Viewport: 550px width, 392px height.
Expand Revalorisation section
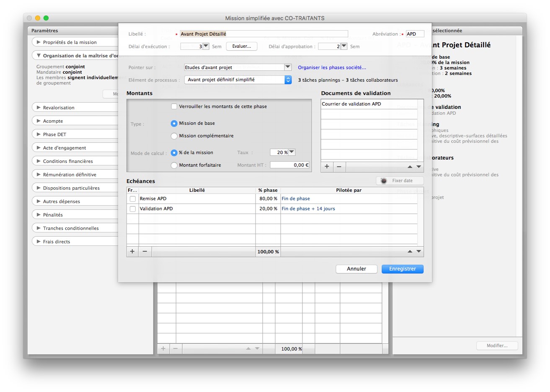click(x=39, y=108)
